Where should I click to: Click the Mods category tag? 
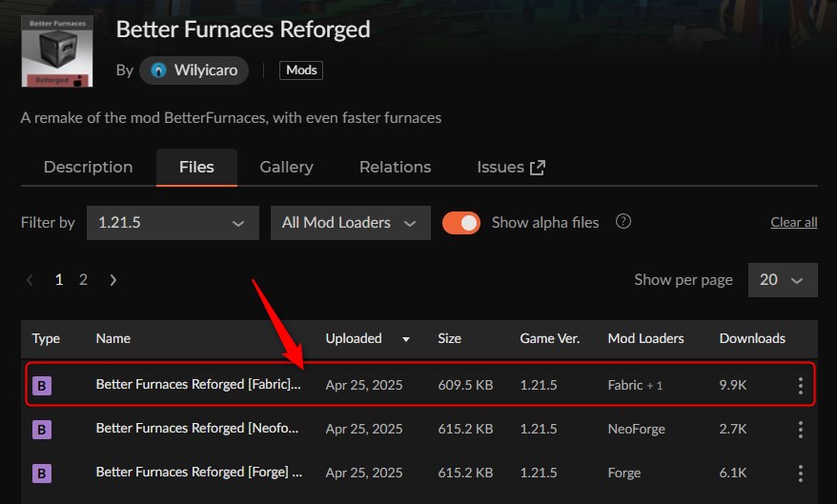coord(301,71)
